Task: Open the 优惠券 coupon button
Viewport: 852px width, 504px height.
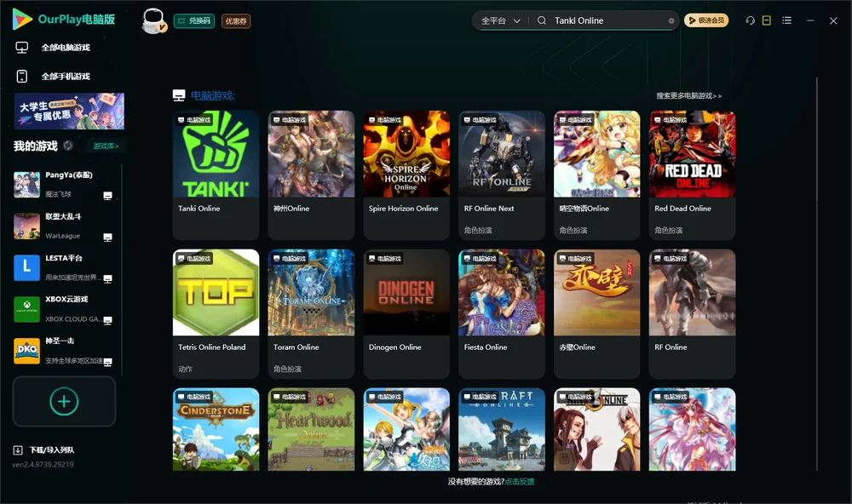Action: pyautogui.click(x=236, y=21)
